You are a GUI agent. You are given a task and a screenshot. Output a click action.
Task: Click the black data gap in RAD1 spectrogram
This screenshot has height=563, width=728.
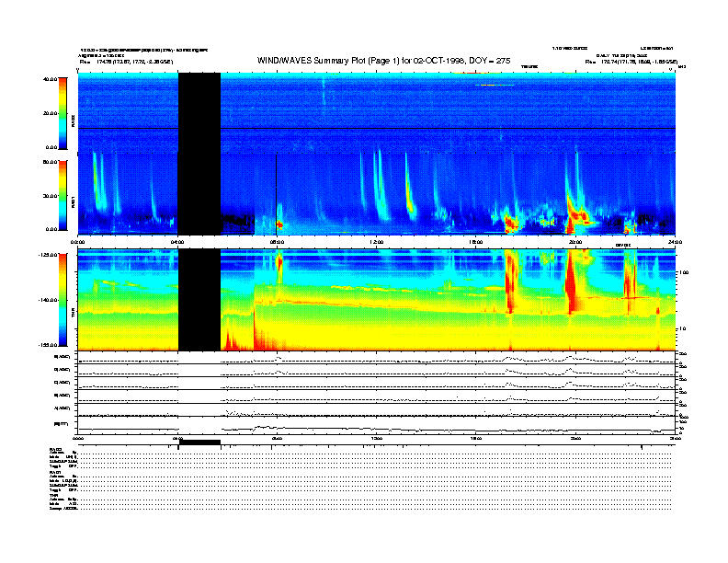click(199, 194)
